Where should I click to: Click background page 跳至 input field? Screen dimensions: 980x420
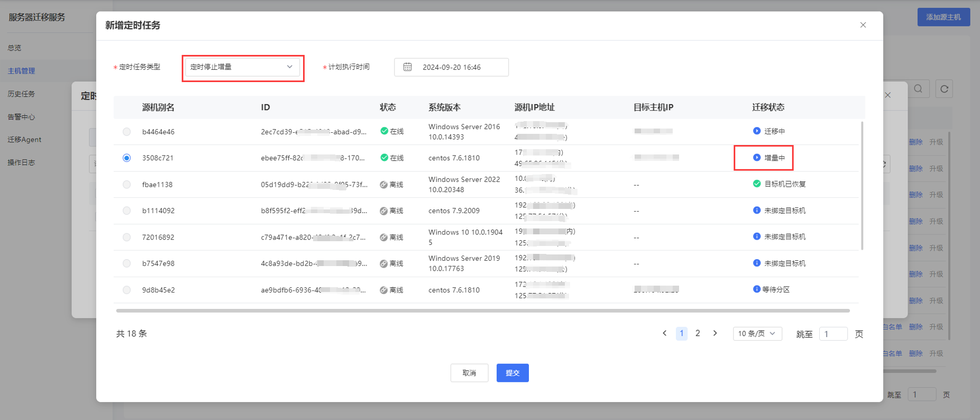(922, 395)
